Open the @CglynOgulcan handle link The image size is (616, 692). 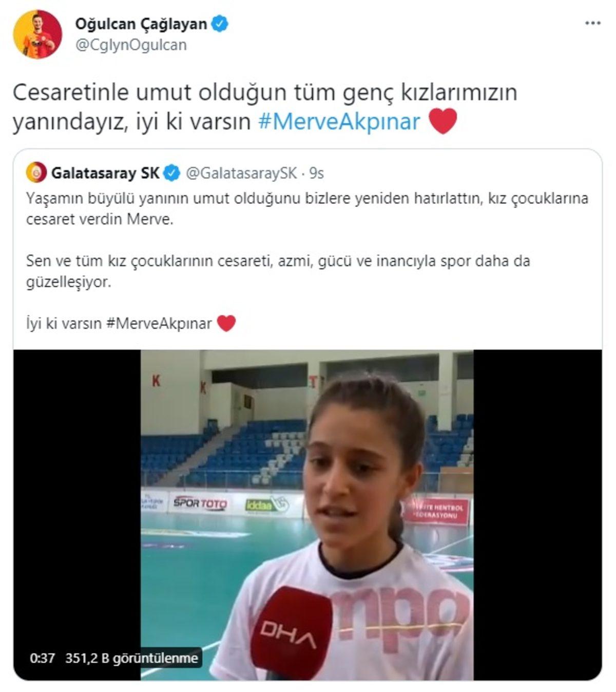[131, 45]
